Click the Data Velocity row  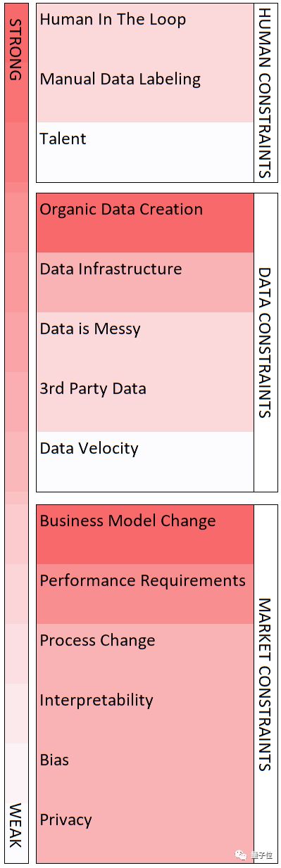[145, 461]
